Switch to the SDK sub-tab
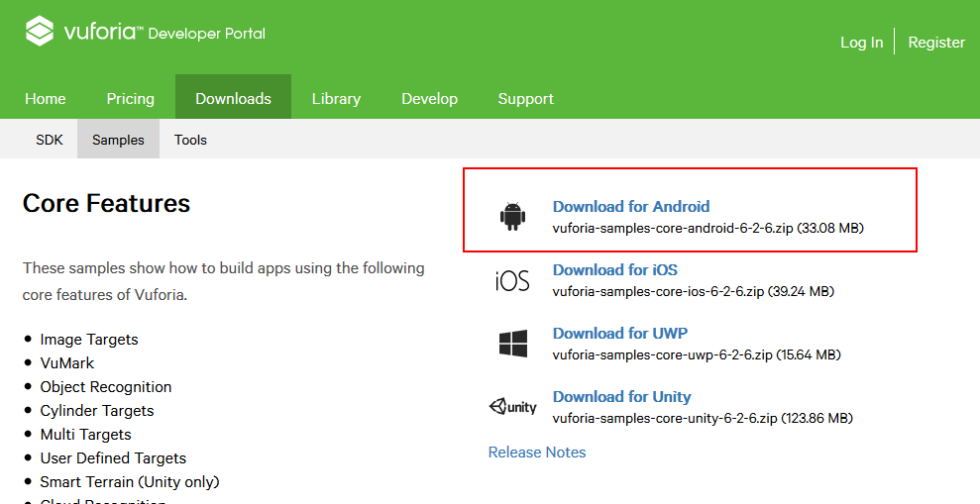Screen dimensions: 980x504 click(x=50, y=140)
